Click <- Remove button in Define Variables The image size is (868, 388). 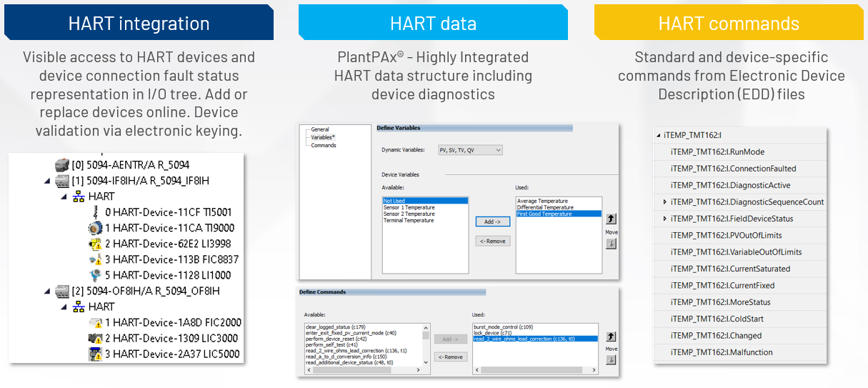[x=493, y=241]
